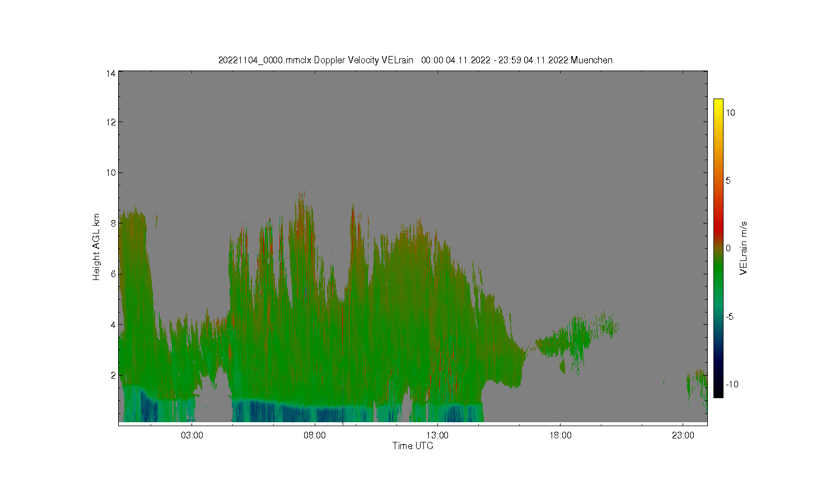Click the 'VELrain m/s' colorbar label
This screenshot has width=840, height=504.
(744, 248)
